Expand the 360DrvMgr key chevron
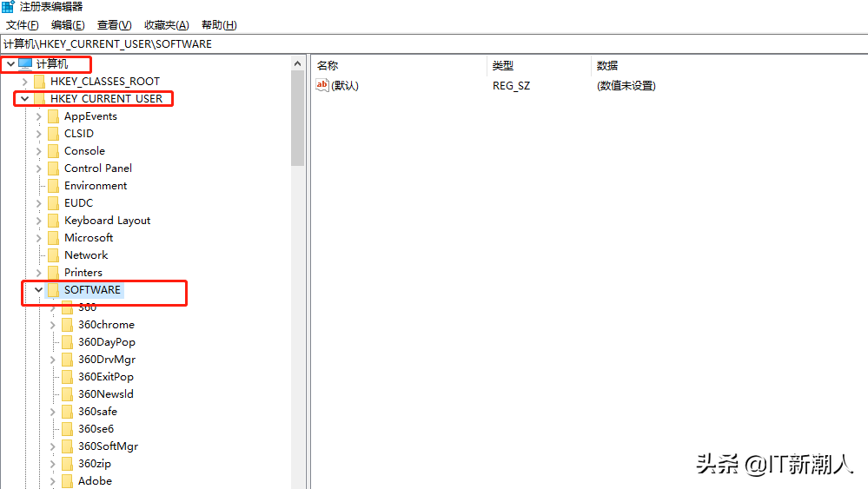This screenshot has height=489, width=868. 53,360
